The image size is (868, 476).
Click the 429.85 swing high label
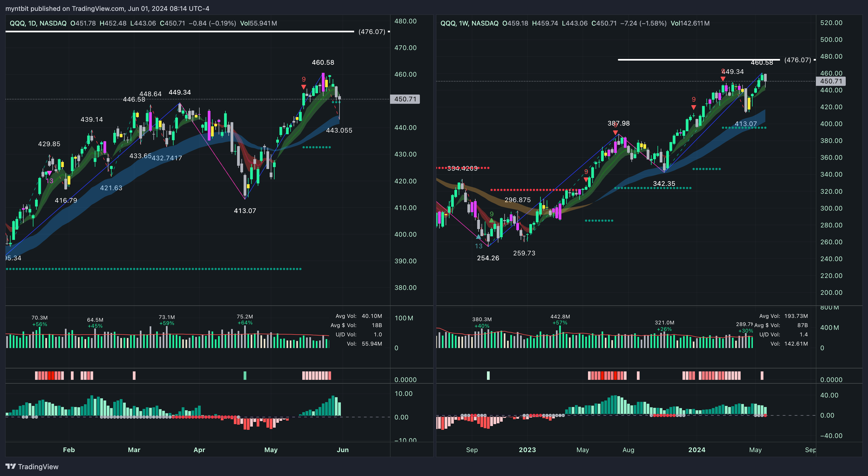(x=49, y=144)
